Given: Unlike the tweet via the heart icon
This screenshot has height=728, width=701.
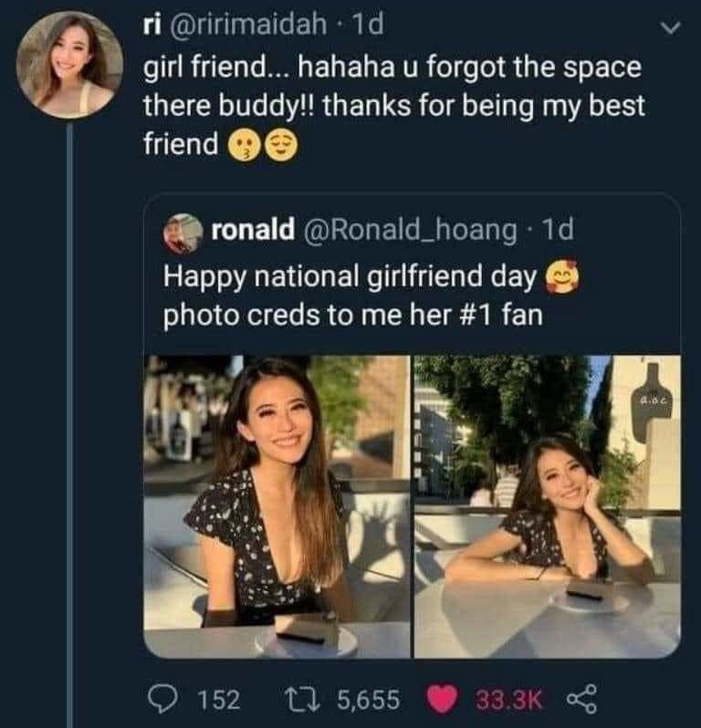Looking at the screenshot, I should point(442,698).
